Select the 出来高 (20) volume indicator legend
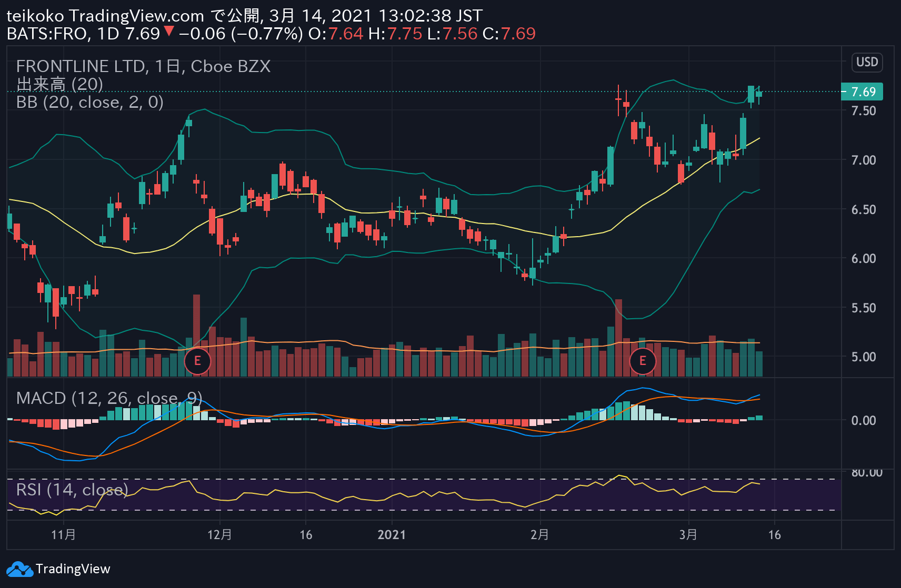Image resolution: width=901 pixels, height=588 pixels. (x=59, y=84)
